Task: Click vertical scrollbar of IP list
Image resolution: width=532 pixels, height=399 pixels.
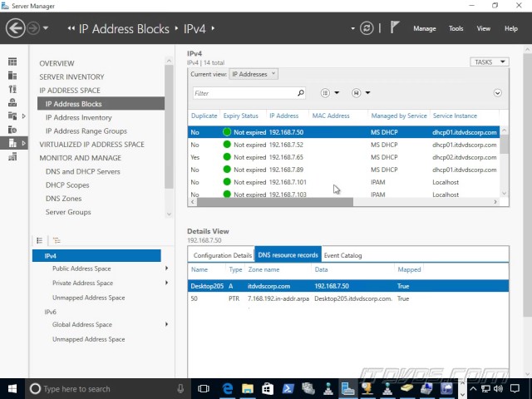Action: point(505,145)
